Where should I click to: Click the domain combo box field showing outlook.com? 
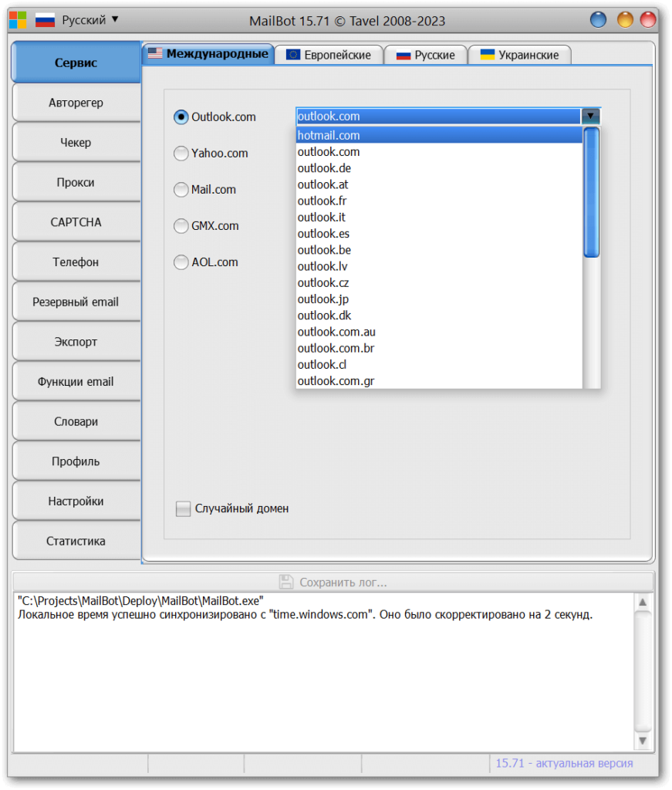click(438, 116)
